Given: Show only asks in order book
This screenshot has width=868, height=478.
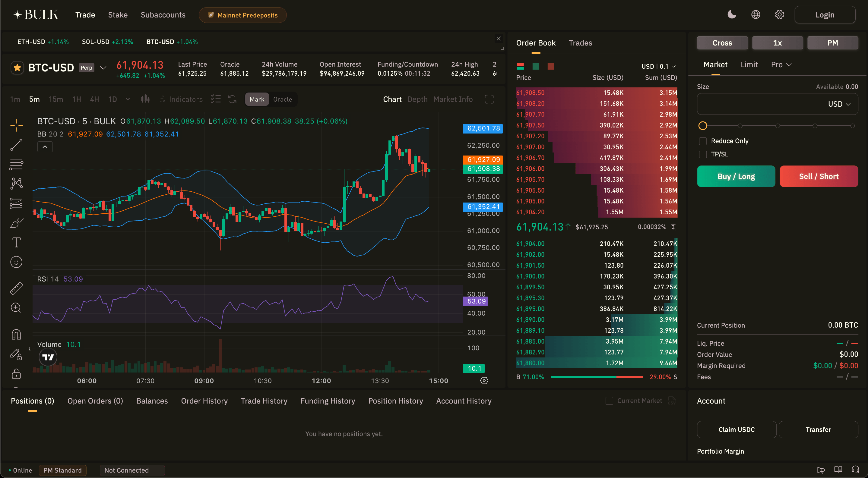Looking at the screenshot, I should click(x=551, y=66).
